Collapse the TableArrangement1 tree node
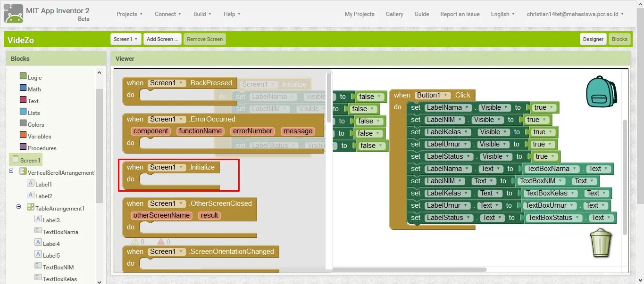The width and height of the screenshot is (644, 284). tap(19, 206)
